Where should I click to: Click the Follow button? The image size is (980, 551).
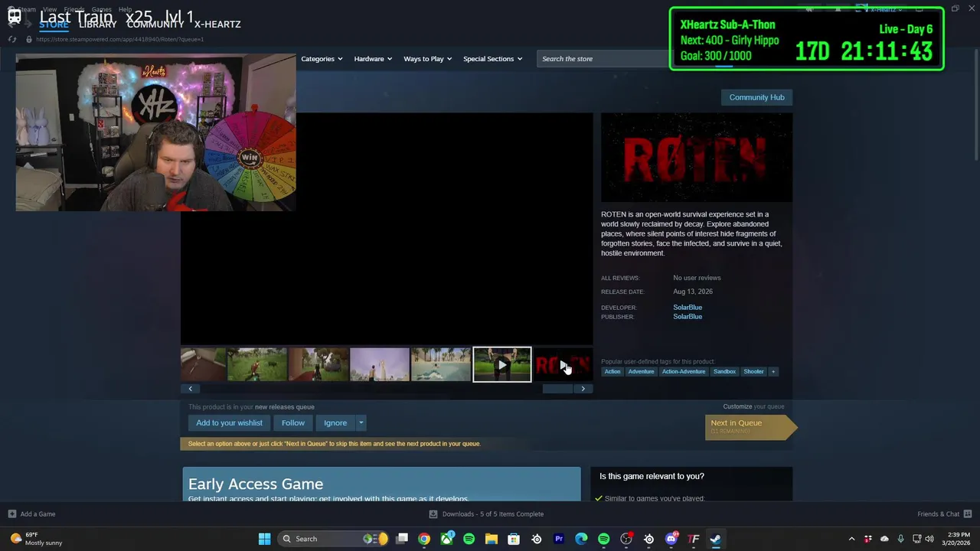click(292, 422)
